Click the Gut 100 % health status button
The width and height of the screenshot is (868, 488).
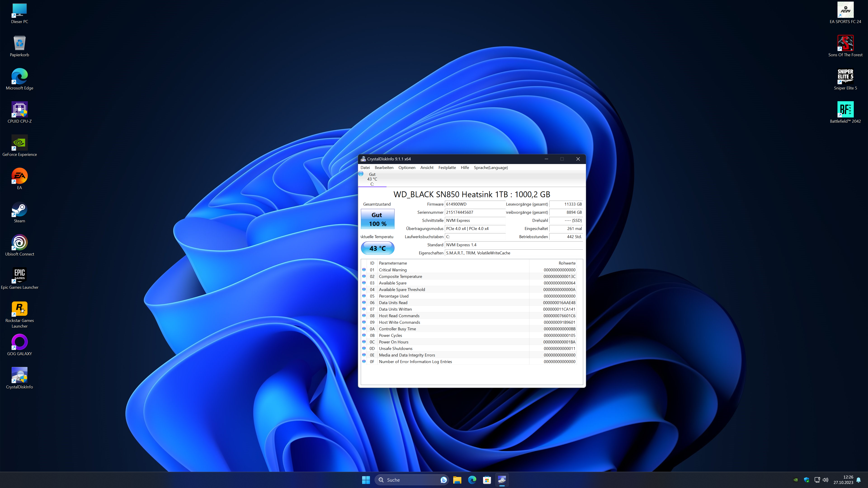point(377,219)
